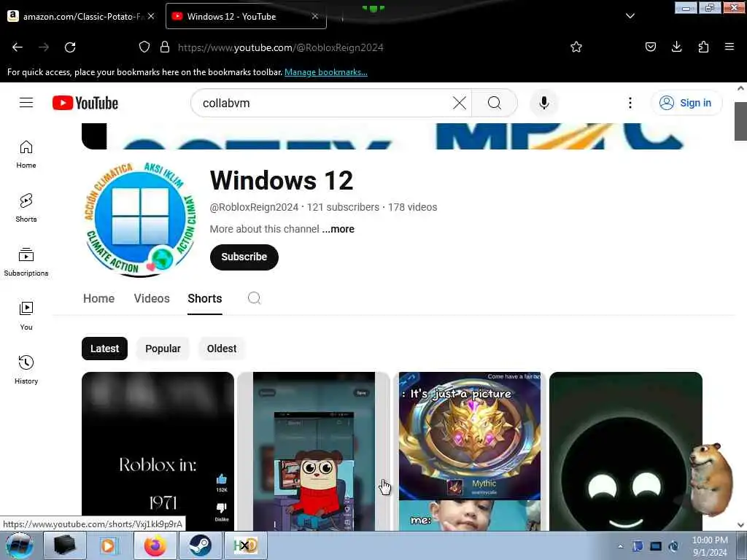This screenshot has width=747, height=560.
Task: Click the scrollbar up arrow
Action: (x=740, y=88)
